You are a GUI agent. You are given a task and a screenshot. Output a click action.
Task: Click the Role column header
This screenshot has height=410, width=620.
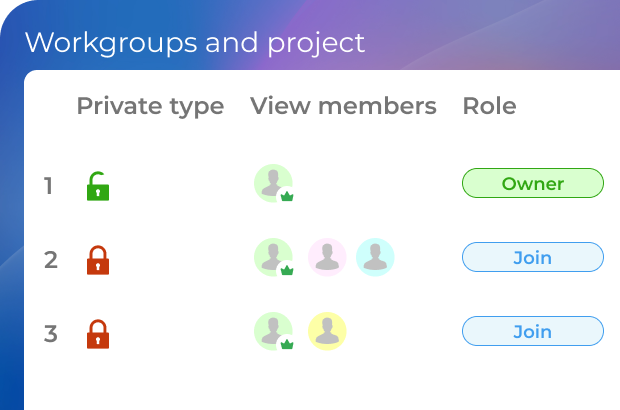point(489,106)
